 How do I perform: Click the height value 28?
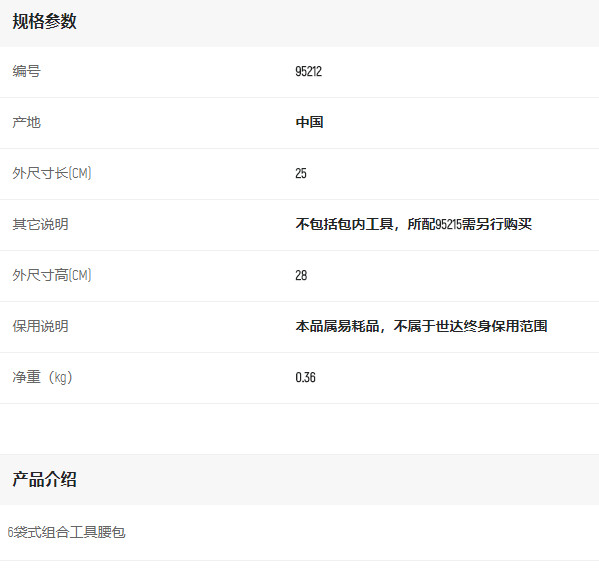pos(301,275)
